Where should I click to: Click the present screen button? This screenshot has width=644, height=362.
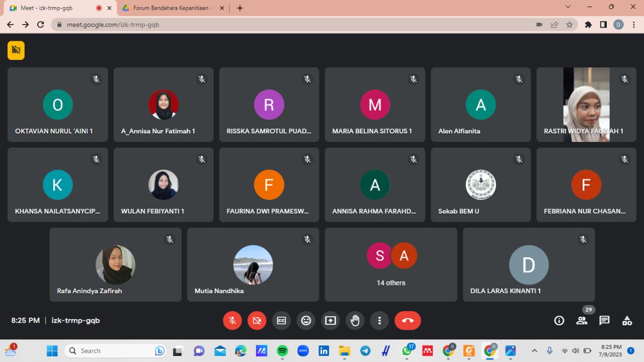(x=330, y=321)
